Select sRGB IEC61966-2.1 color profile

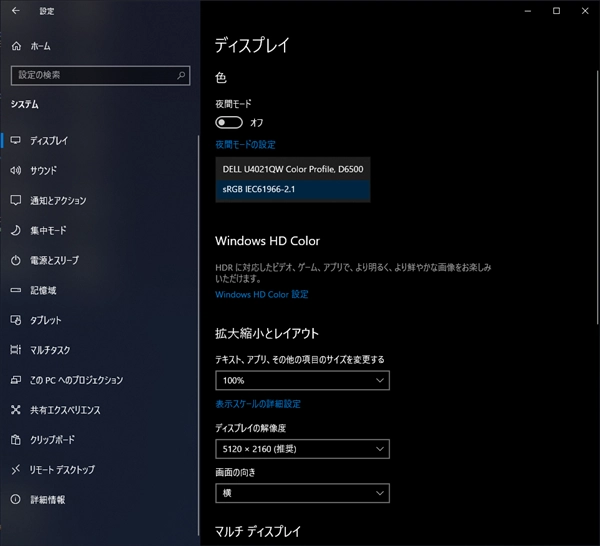click(293, 189)
